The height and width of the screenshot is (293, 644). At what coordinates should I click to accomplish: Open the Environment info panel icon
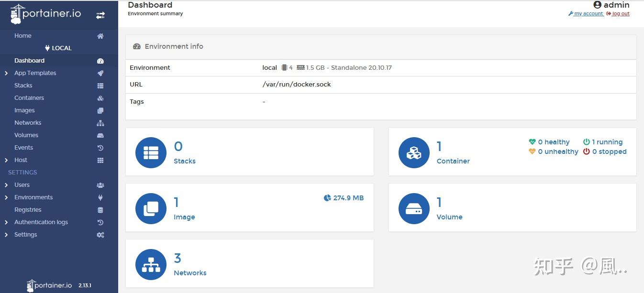137,46
